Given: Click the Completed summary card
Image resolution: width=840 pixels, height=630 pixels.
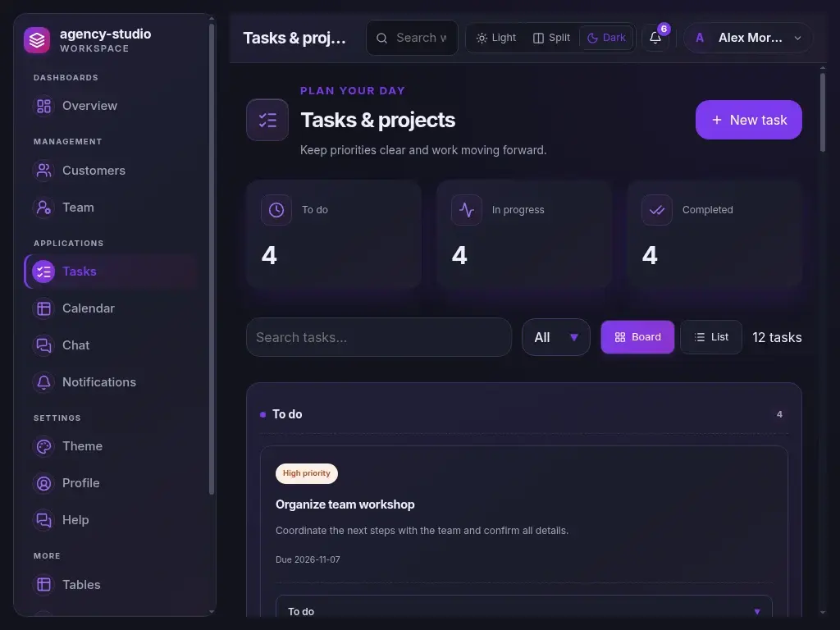Looking at the screenshot, I should point(714,234).
